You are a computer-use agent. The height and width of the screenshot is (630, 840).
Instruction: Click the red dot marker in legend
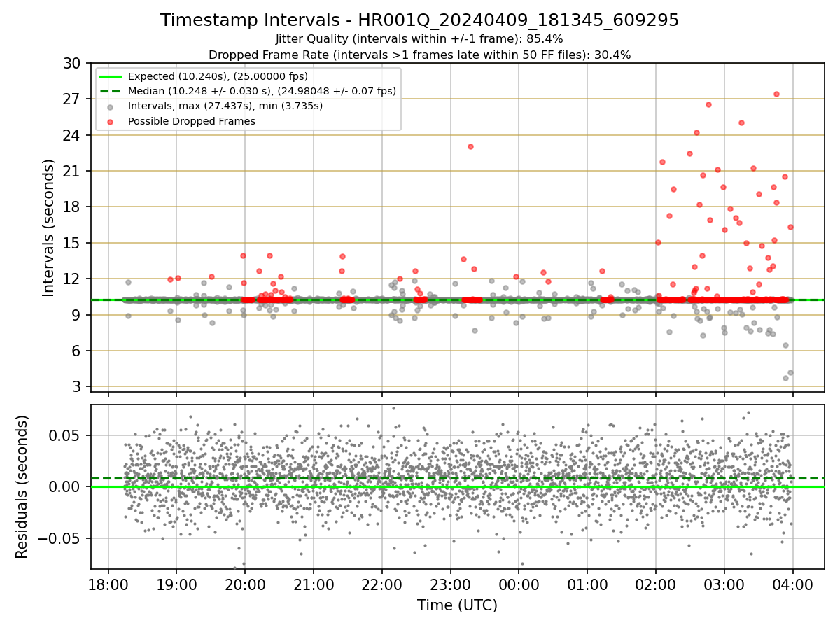coord(111,121)
